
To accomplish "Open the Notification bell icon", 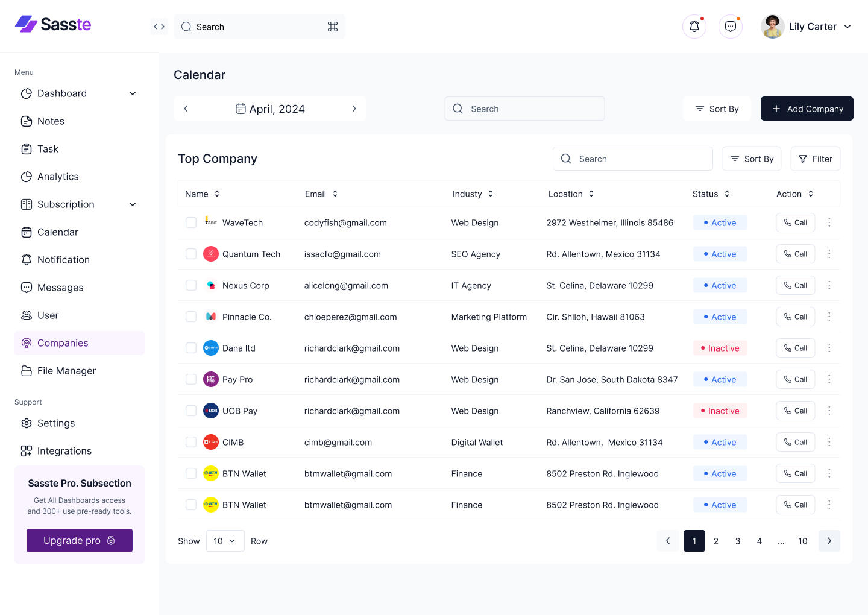I will 694,26.
